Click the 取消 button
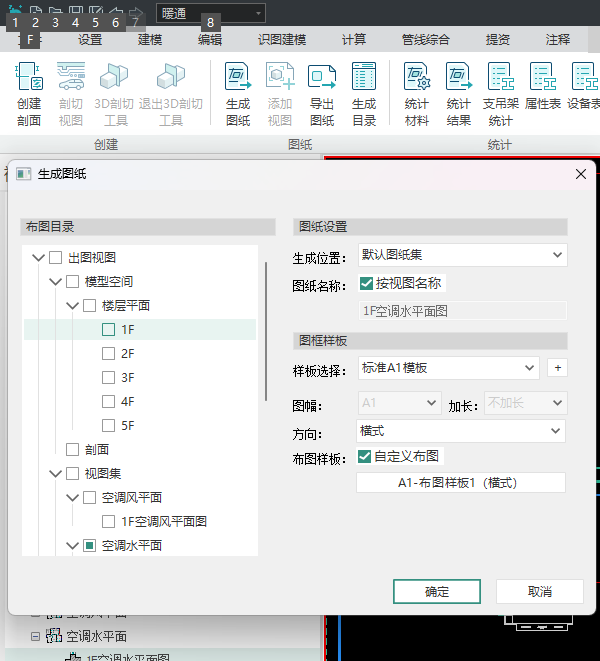The height and width of the screenshot is (661, 600). tap(540, 591)
